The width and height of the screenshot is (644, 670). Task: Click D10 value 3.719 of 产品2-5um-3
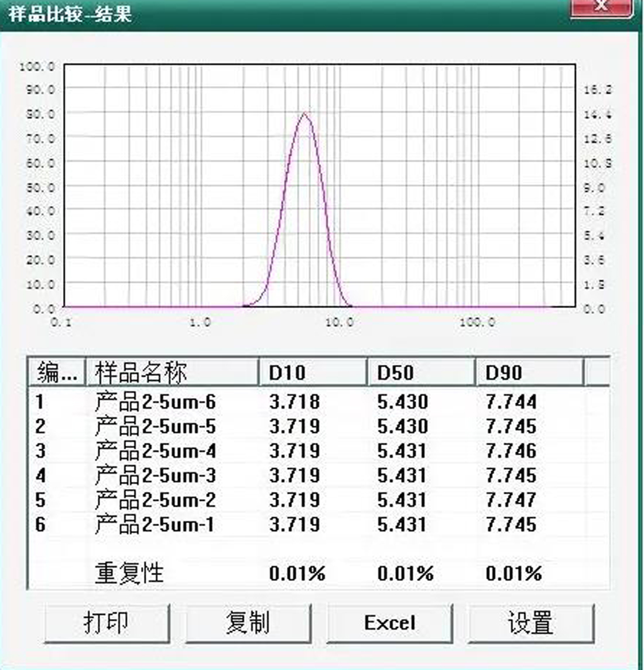coord(294,475)
